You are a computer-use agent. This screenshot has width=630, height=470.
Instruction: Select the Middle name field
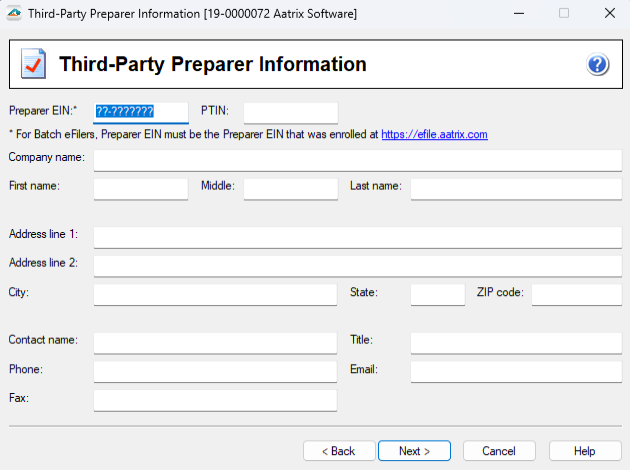(290, 189)
